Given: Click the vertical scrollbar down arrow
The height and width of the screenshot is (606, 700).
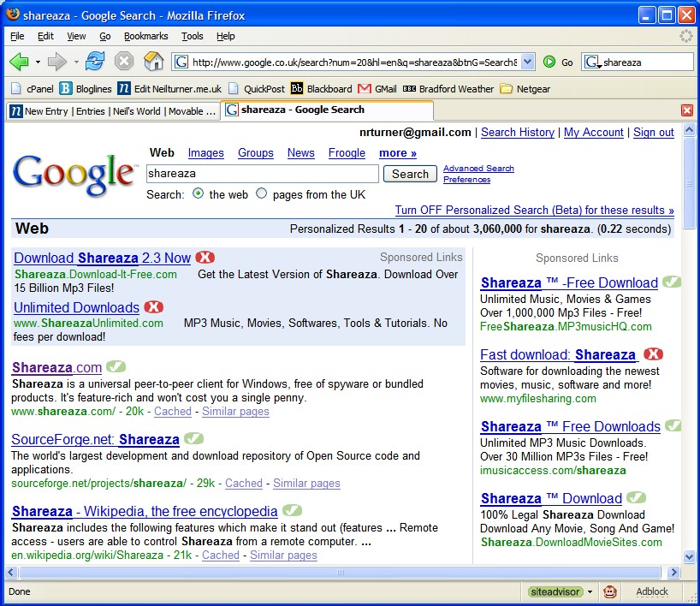Looking at the screenshot, I should pos(689,556).
